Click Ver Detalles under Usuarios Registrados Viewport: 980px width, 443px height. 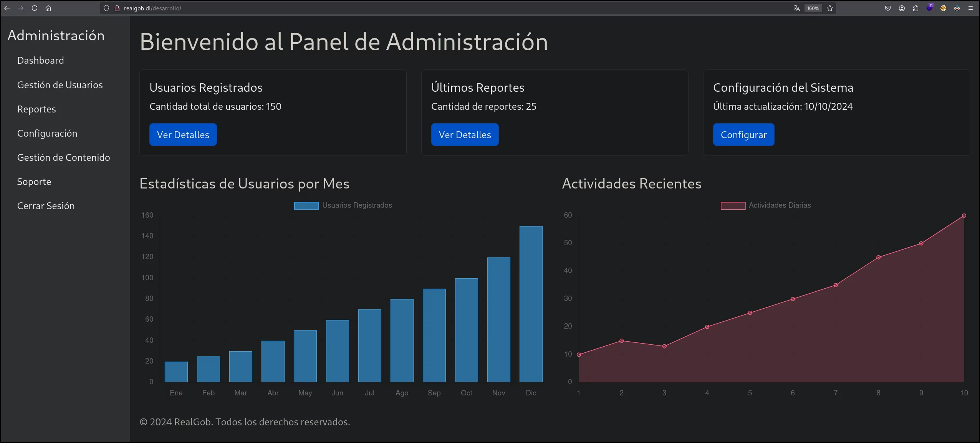[x=183, y=135]
